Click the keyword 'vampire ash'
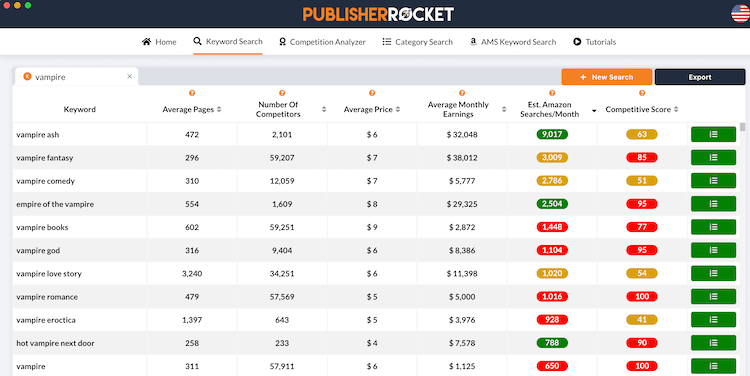 tap(38, 134)
